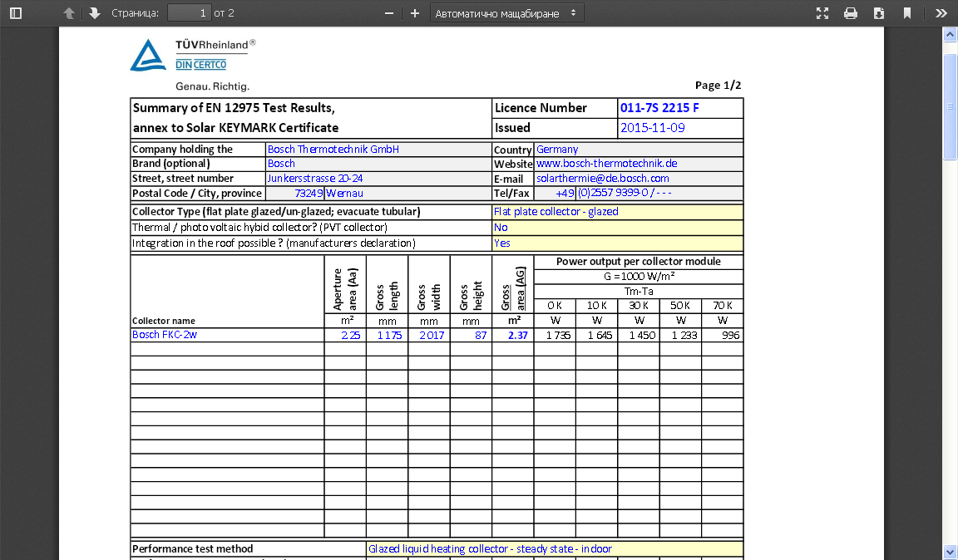Open the zoom level dropdown
The height and width of the screenshot is (560, 958).
(x=506, y=13)
